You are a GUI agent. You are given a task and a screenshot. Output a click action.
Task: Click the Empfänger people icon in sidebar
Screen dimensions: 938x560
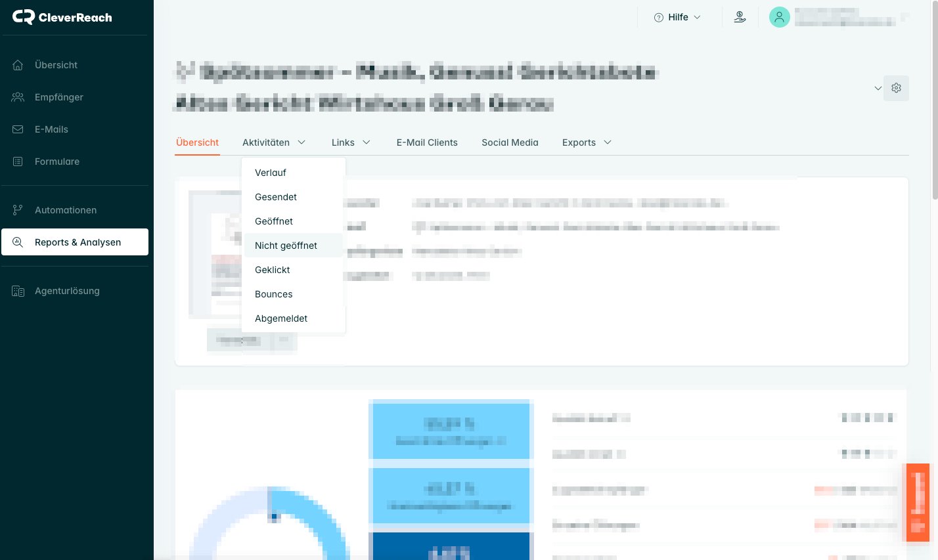pyautogui.click(x=18, y=97)
